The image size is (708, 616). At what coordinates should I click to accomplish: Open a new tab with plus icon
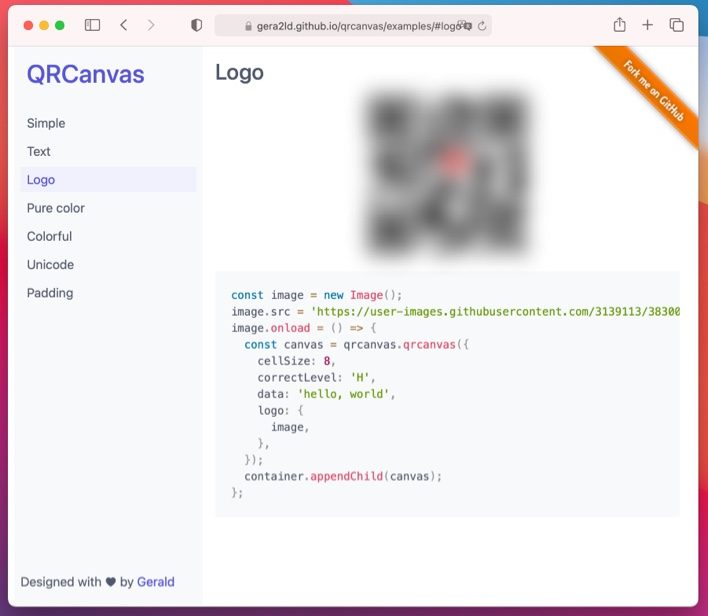pyautogui.click(x=648, y=25)
